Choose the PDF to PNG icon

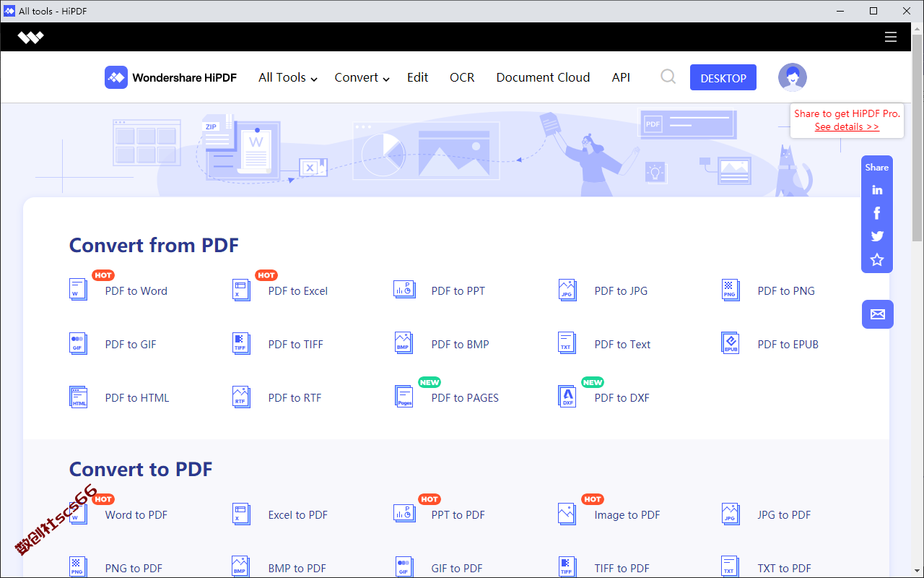point(731,290)
